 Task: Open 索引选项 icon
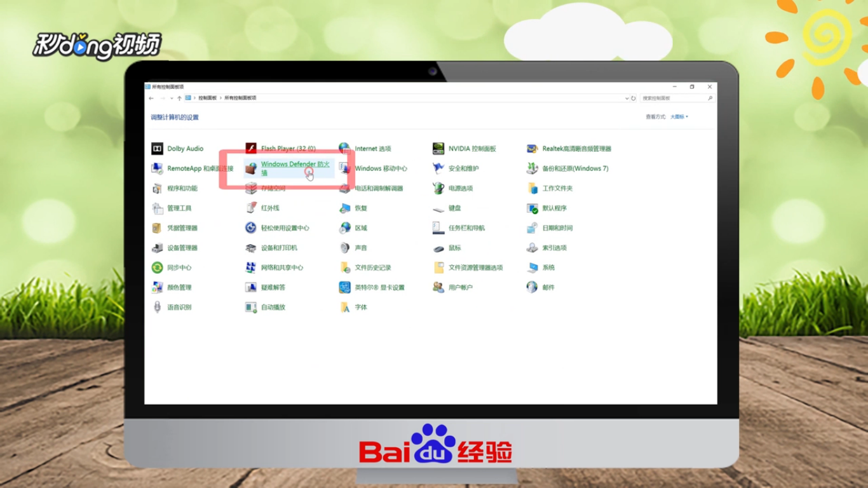(x=532, y=248)
